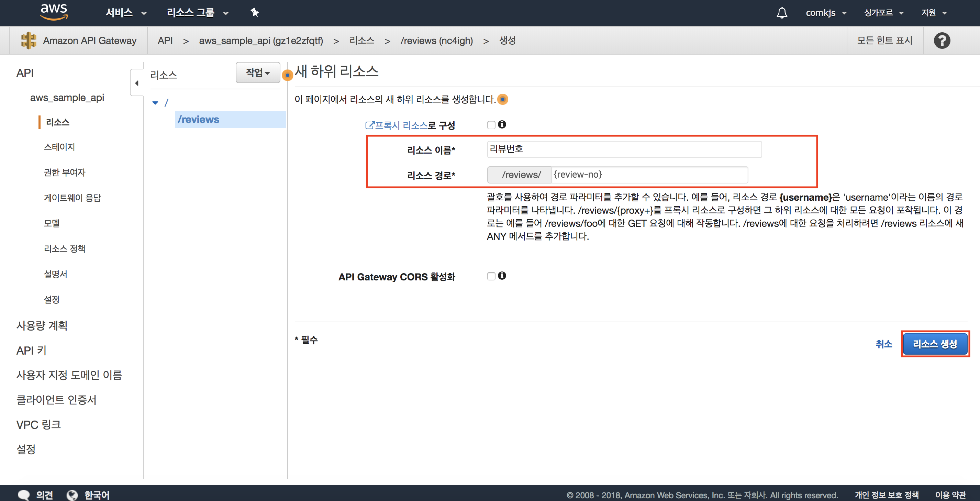Click the 취소 cancel link
The image size is (980, 501).
[883, 344]
